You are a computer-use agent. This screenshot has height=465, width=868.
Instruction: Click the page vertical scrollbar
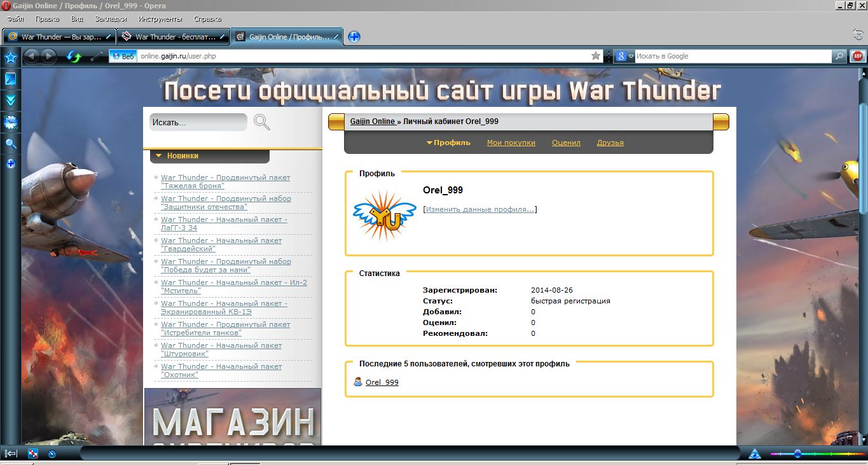(863, 256)
